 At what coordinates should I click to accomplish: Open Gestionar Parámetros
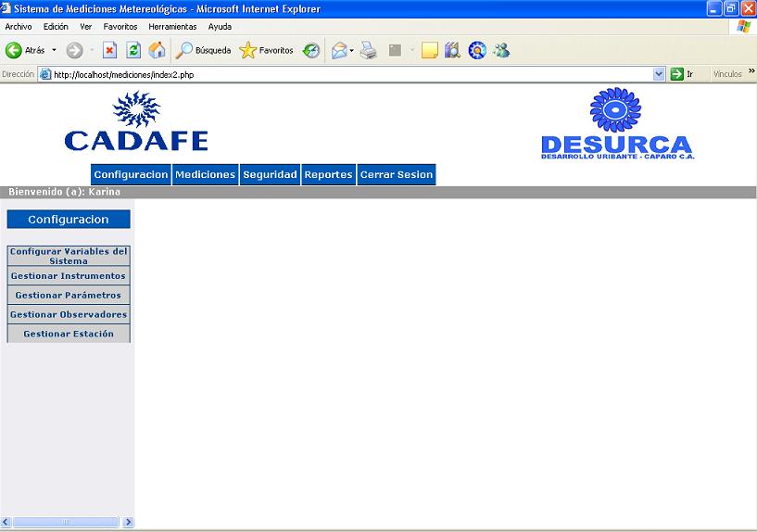coord(69,295)
